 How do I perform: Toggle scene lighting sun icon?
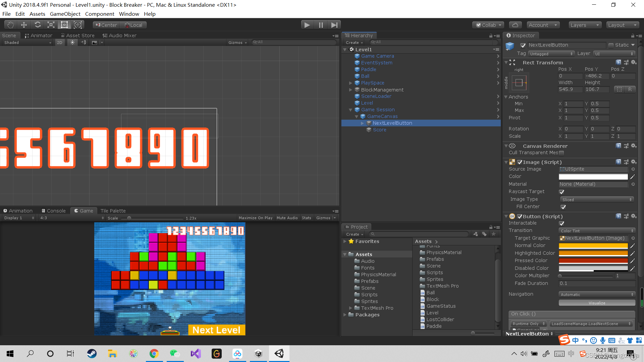tap(72, 43)
